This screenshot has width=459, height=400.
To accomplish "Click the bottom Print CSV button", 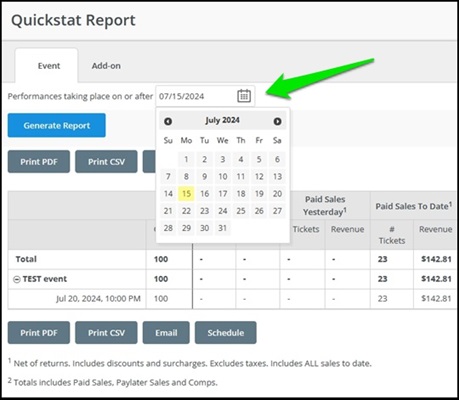I will (106, 333).
